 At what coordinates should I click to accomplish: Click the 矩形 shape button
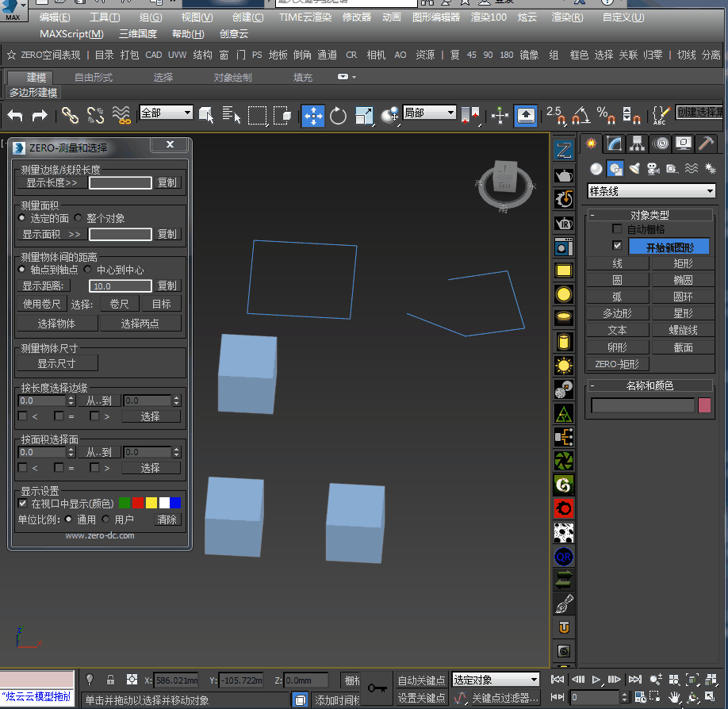tap(682, 263)
